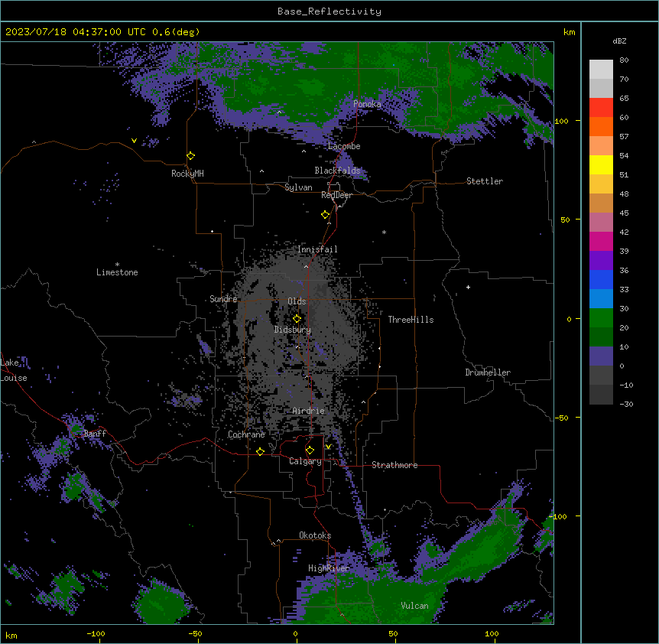Click the Innisfail city label

317,249
